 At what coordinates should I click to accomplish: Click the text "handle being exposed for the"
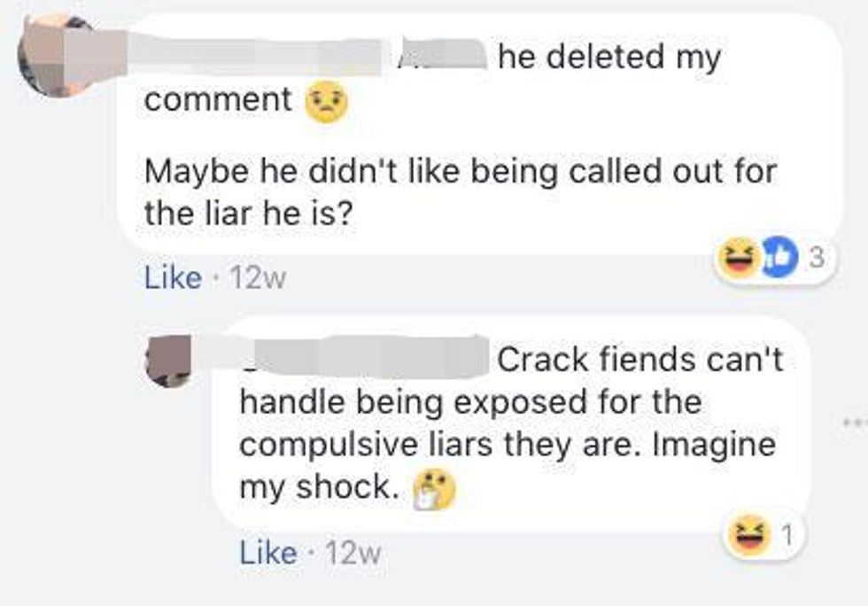pos(470,402)
